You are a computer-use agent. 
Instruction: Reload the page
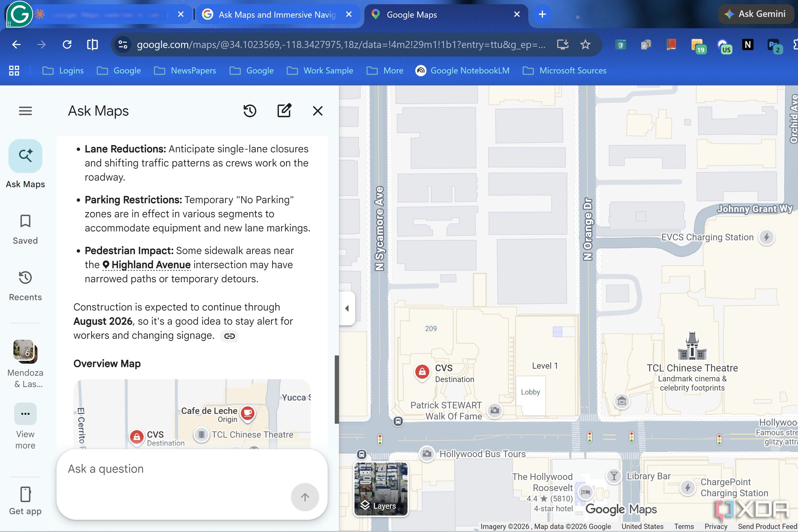67,44
